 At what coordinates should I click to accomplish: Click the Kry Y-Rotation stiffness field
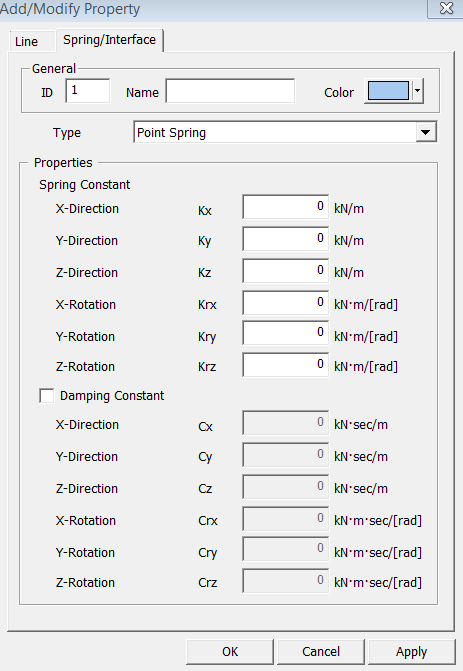coord(285,333)
